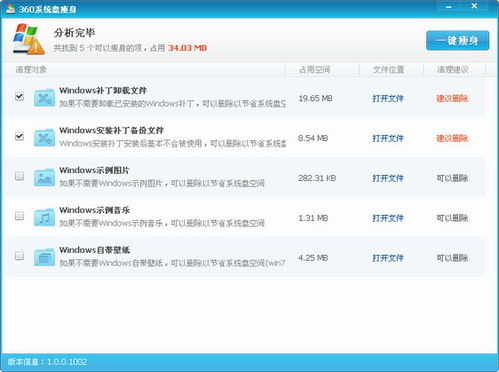Uncheck the Windows安装补丁备份文件 checkbox
This screenshot has width=499, height=372.
[x=19, y=136]
